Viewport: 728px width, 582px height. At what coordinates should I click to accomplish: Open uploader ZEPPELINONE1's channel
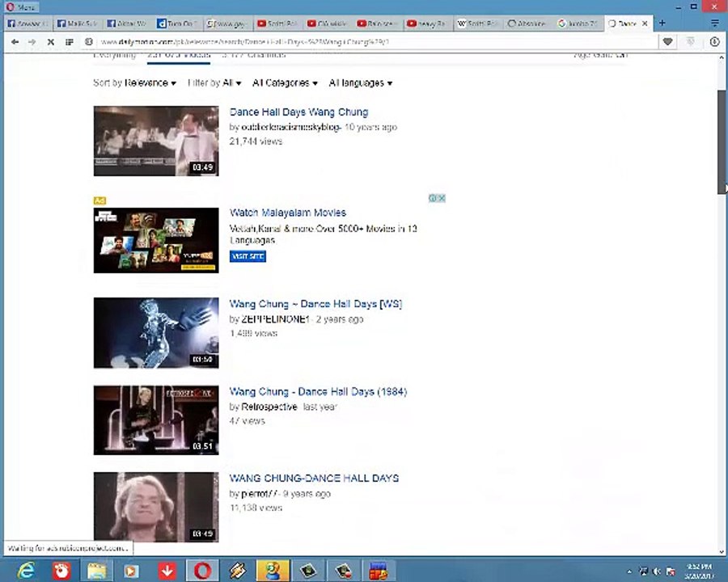pos(275,319)
